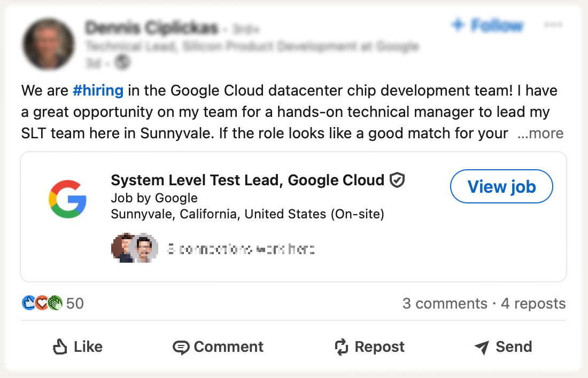Click the 'Job by Google' text

[x=154, y=198]
